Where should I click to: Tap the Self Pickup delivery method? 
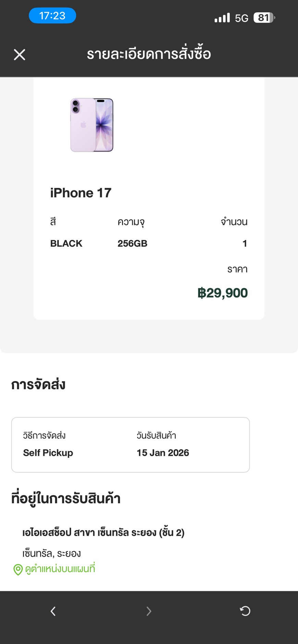(x=48, y=453)
